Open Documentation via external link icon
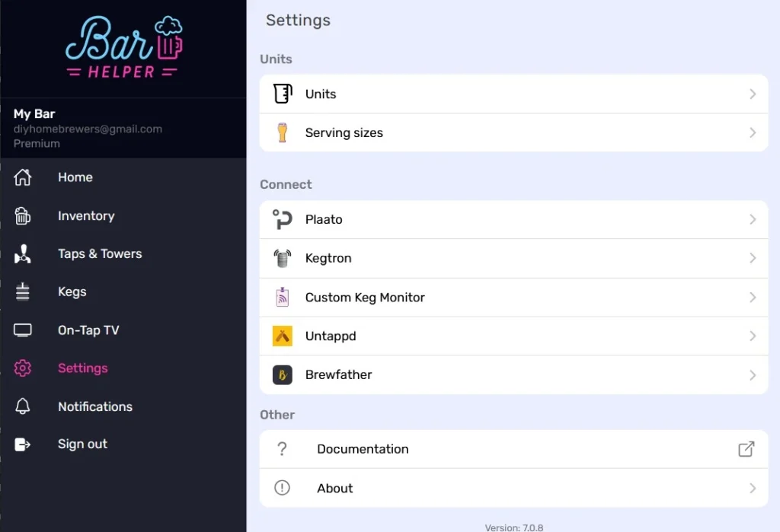The width and height of the screenshot is (780, 532). pos(746,449)
